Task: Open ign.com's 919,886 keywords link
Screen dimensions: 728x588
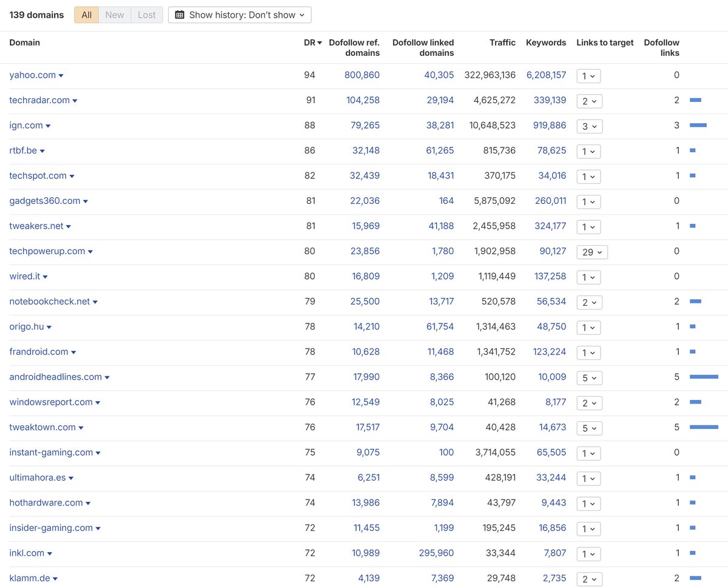Action: tap(550, 126)
